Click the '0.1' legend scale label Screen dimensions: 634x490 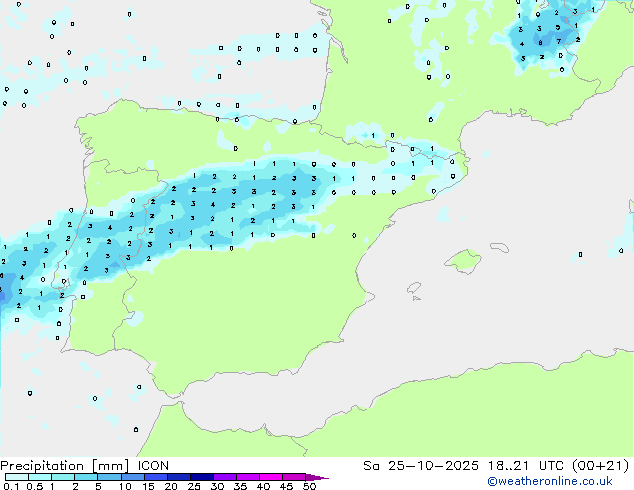point(12,486)
